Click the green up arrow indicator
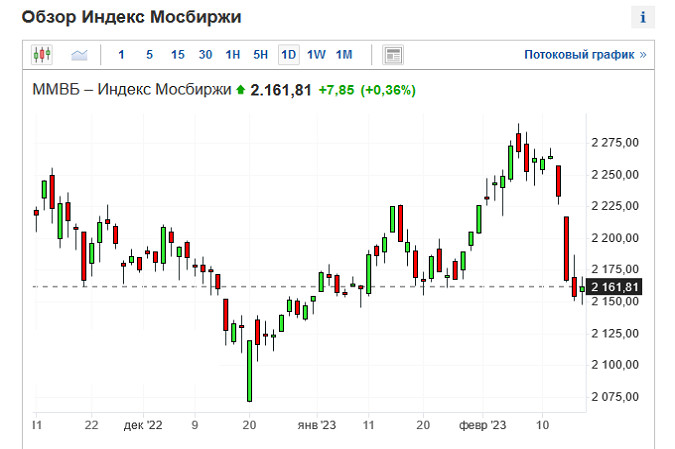675x449 pixels. (x=240, y=90)
